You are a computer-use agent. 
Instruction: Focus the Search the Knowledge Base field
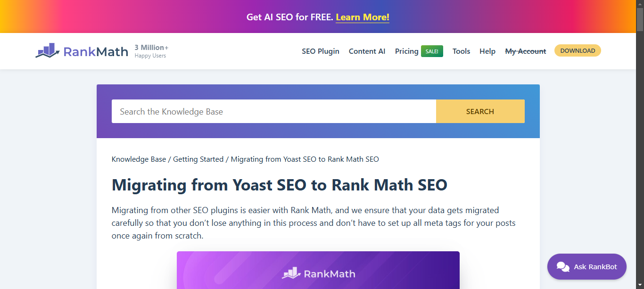pos(274,111)
